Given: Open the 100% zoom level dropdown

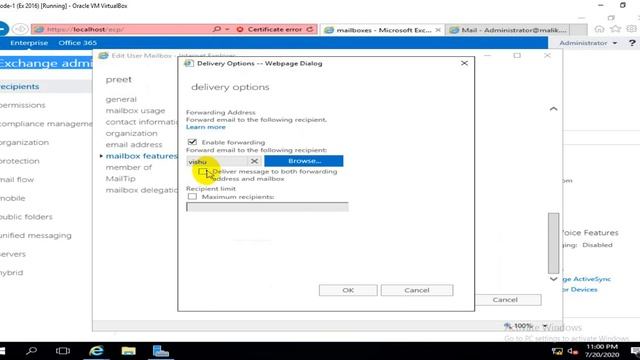Looking at the screenshot, I should 544,326.
